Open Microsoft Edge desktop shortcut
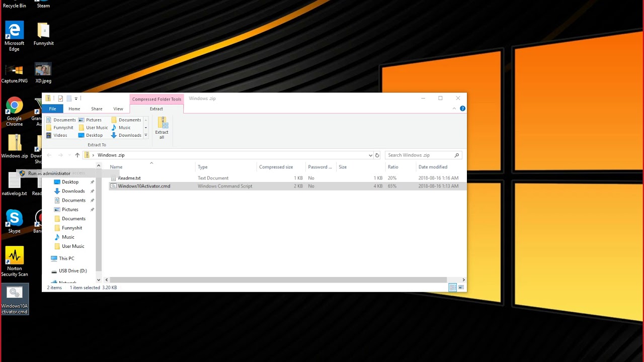Image resolution: width=644 pixels, height=362 pixels. point(14,36)
